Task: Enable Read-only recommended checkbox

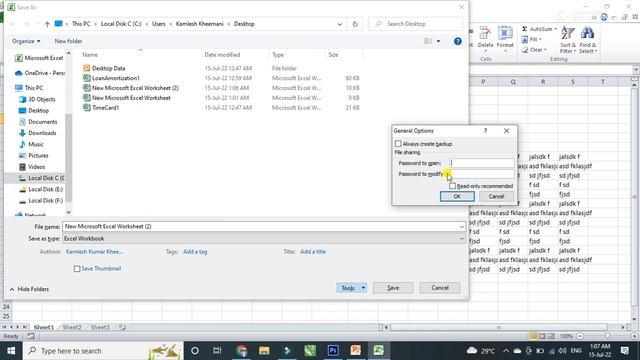Action: point(452,186)
